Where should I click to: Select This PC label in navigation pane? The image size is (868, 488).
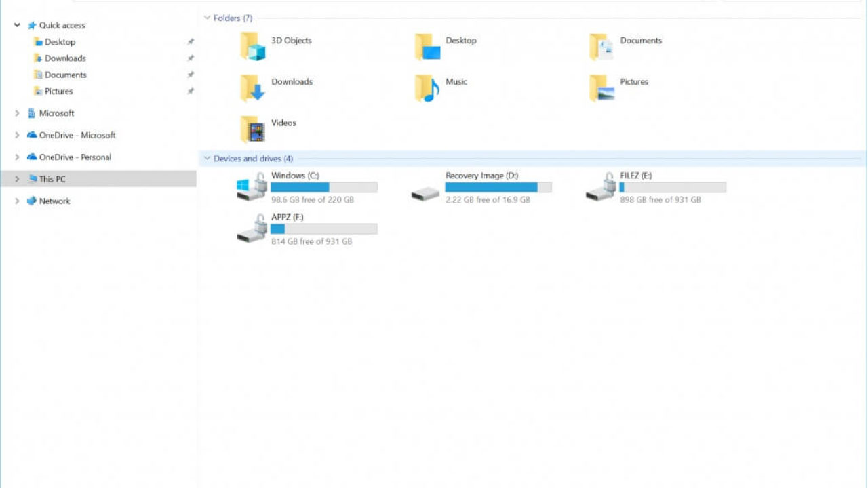pyautogui.click(x=52, y=179)
